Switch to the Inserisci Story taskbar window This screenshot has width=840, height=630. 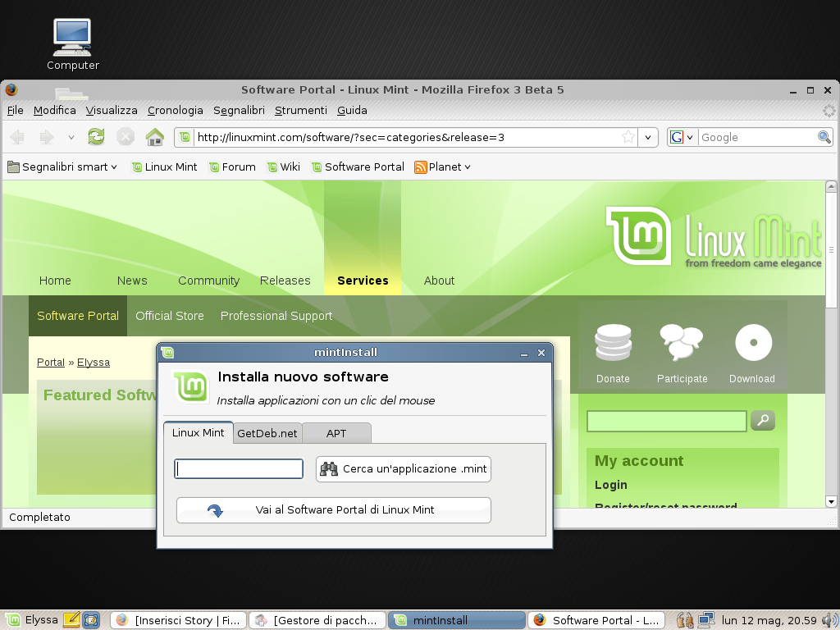point(179,620)
